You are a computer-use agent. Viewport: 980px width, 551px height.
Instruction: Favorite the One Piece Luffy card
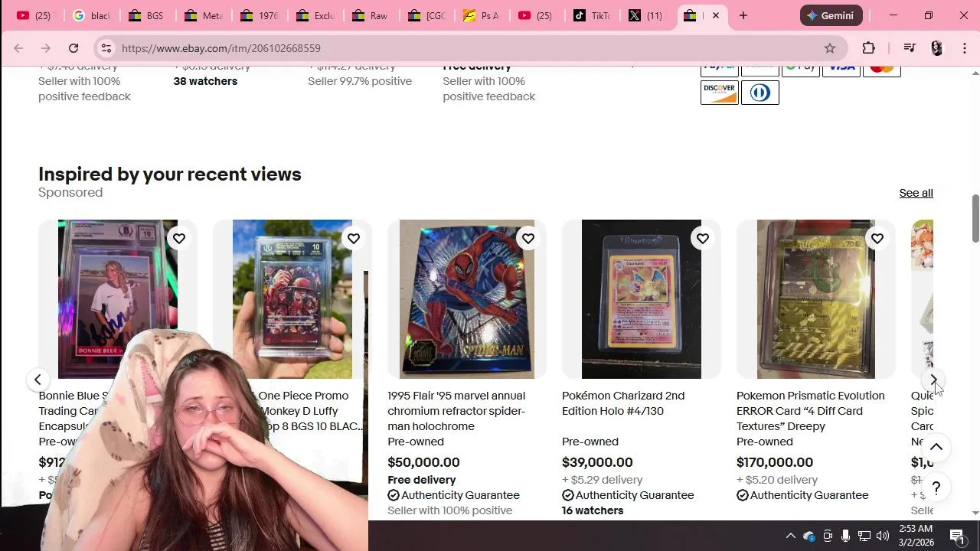point(354,239)
